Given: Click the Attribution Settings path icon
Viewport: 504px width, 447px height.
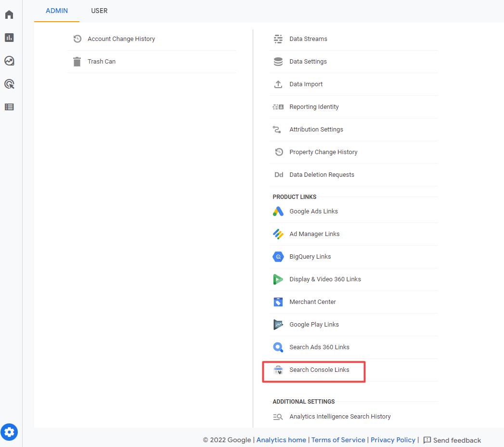Looking at the screenshot, I should pyautogui.click(x=277, y=129).
